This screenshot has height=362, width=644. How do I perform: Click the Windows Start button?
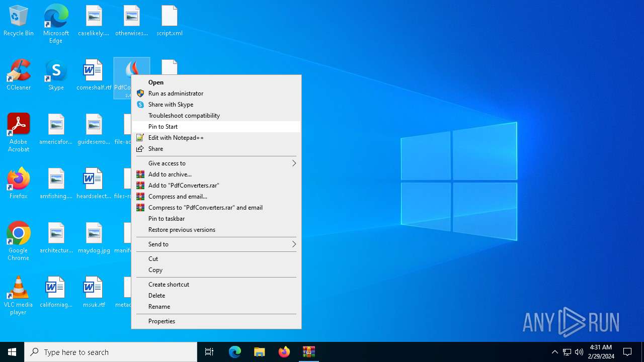[12, 352]
